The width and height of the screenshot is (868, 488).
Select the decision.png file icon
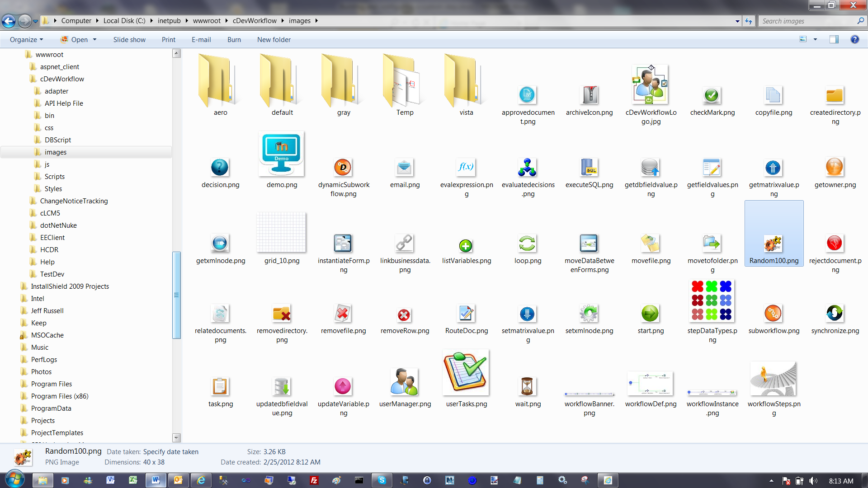point(220,168)
